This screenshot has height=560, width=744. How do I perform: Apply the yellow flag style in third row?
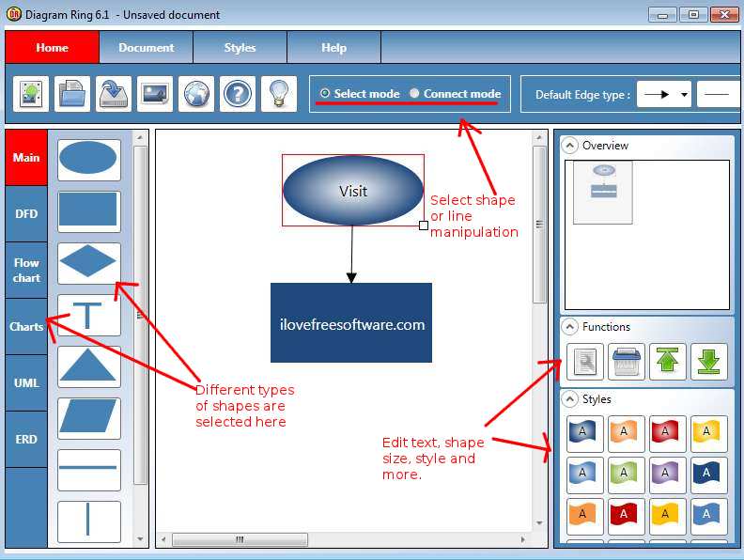pos(667,517)
